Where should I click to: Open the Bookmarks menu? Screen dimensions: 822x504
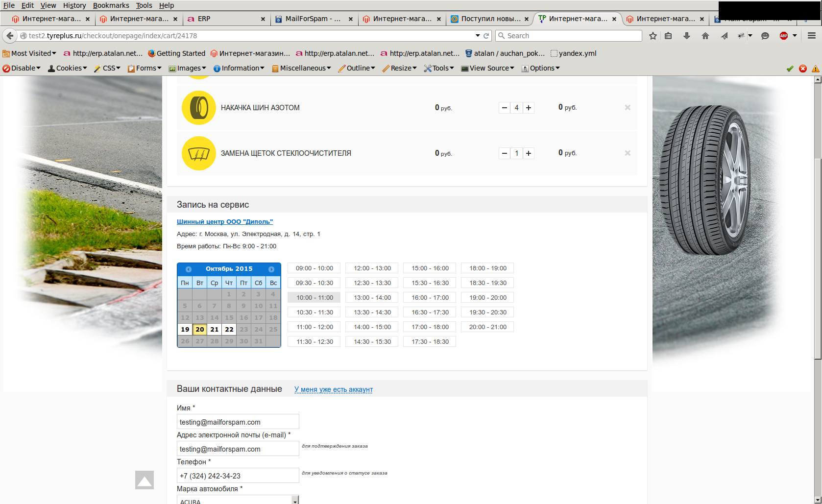pyautogui.click(x=111, y=5)
